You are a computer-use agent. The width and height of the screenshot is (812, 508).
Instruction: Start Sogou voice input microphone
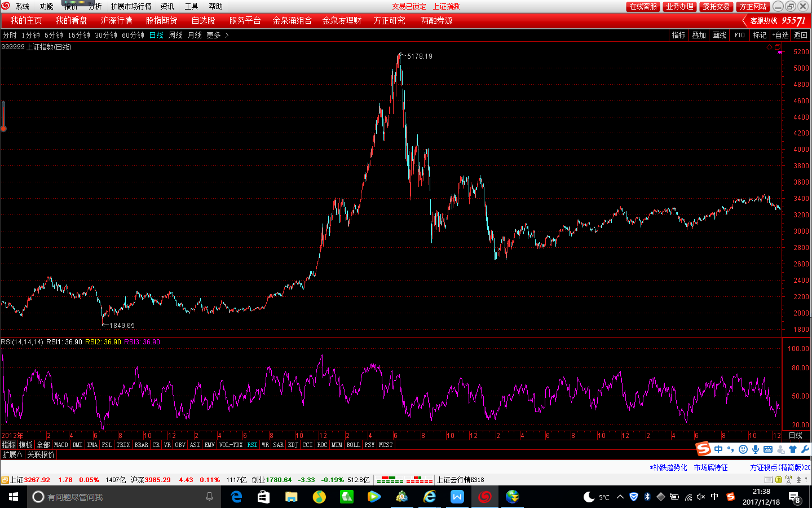(756, 449)
